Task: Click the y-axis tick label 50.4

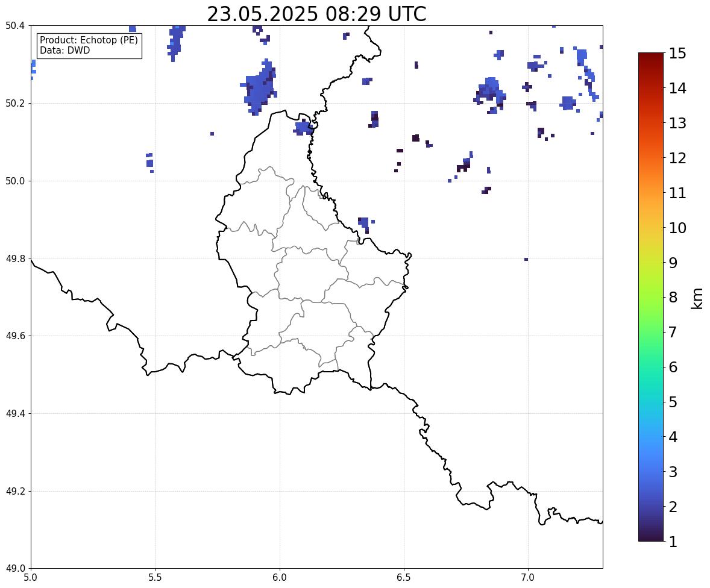Action: click(15, 26)
